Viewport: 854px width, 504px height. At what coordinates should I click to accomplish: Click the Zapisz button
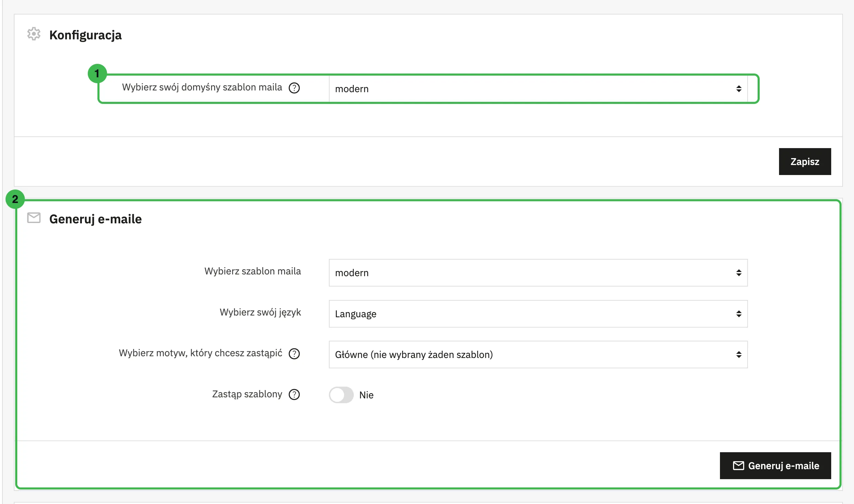[805, 162]
